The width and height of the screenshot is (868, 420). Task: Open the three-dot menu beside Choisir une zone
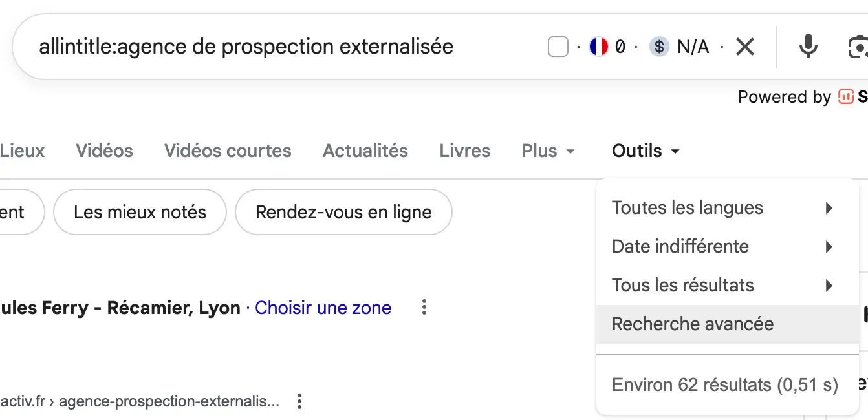(x=424, y=308)
